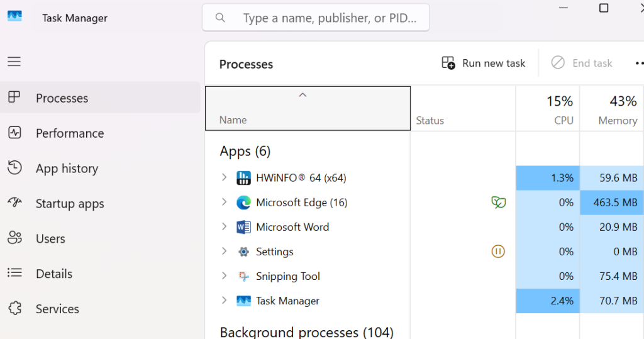Viewport: 644px width, 339px height.
Task: Select the Snipping Tool row
Action: (x=425, y=276)
